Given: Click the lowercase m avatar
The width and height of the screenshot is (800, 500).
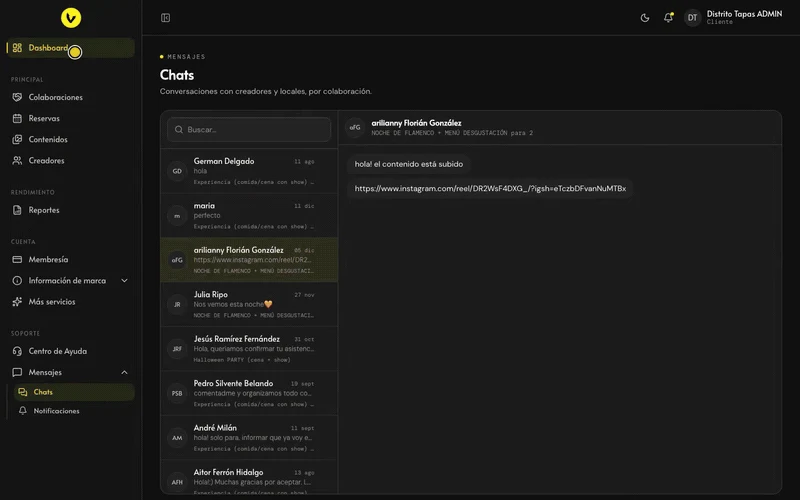Looking at the screenshot, I should click(x=177, y=216).
